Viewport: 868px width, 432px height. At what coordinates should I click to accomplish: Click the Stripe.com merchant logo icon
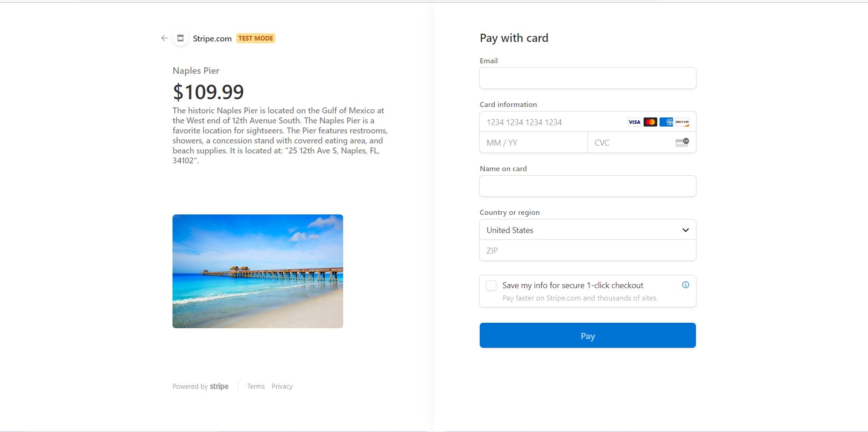[180, 38]
